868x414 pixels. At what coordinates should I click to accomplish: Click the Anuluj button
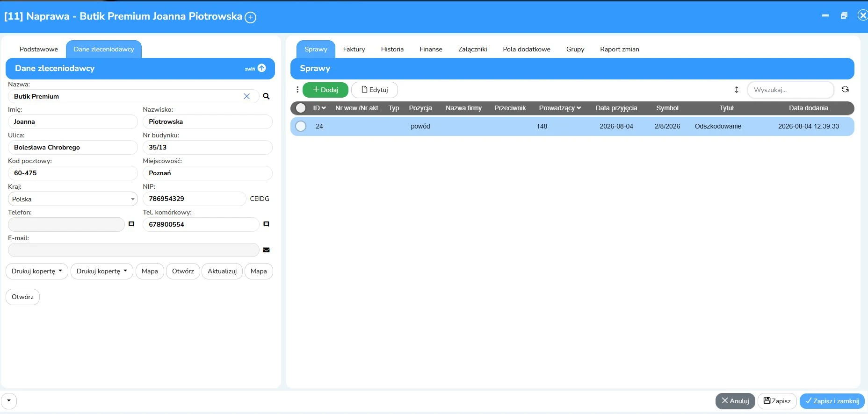735,401
